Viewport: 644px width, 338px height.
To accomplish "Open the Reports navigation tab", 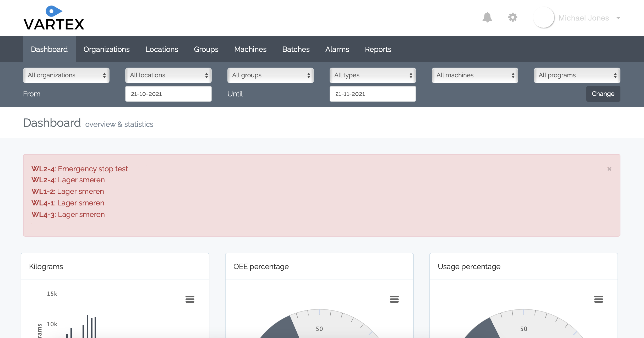I will (378, 49).
